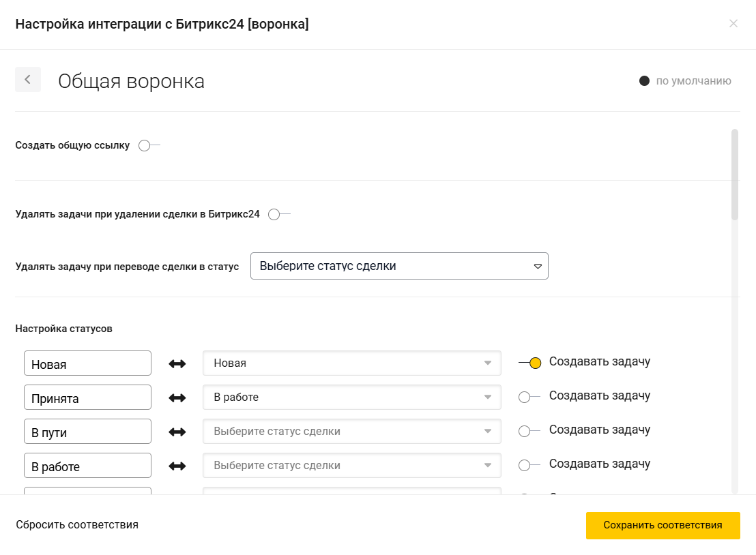The width and height of the screenshot is (756, 555).
Task: Click Сохранить соответствия button
Action: tap(663, 526)
